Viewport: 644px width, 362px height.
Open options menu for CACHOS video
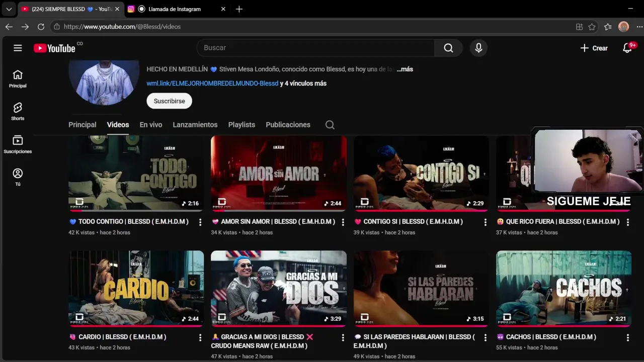(x=628, y=337)
